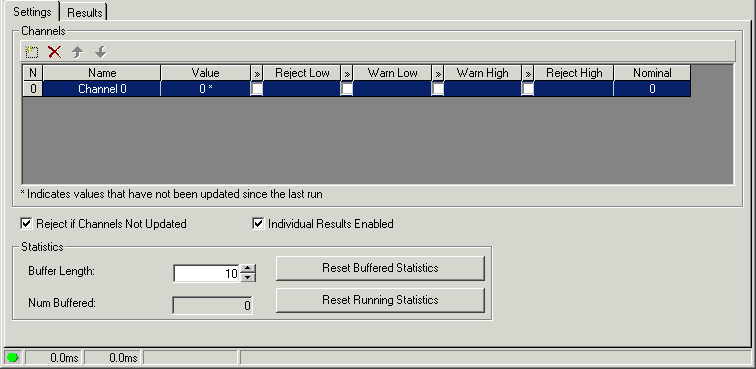Click the N column header
This screenshot has height=369, width=756.
pos(33,73)
